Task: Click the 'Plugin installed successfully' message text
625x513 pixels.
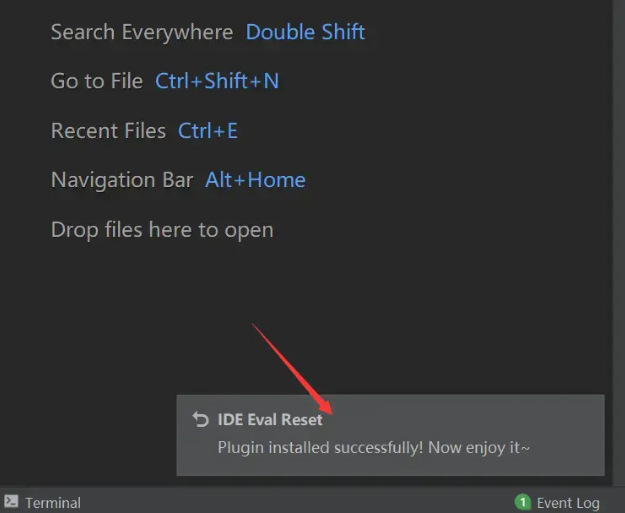Action: (373, 448)
